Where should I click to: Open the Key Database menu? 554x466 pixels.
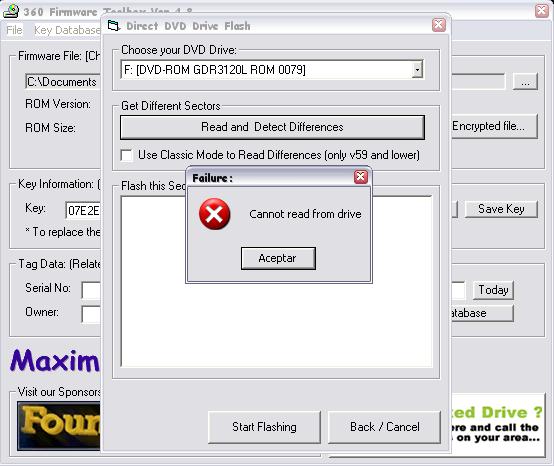point(67,30)
